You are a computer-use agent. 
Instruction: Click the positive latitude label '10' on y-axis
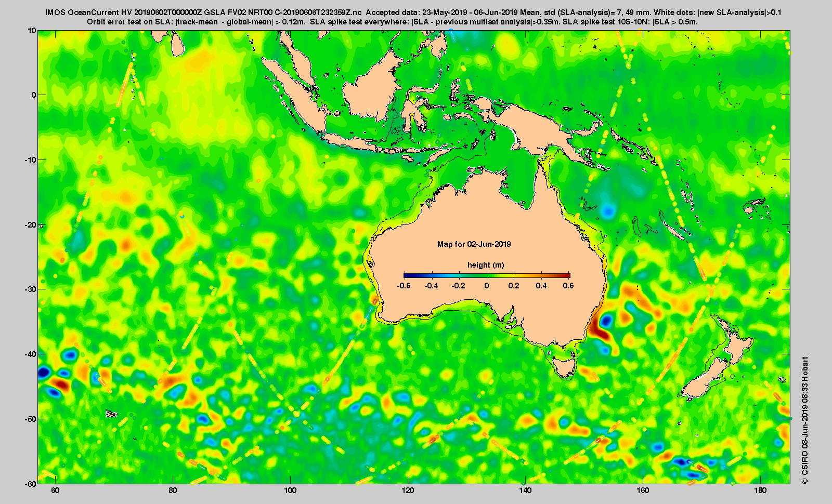click(32, 31)
